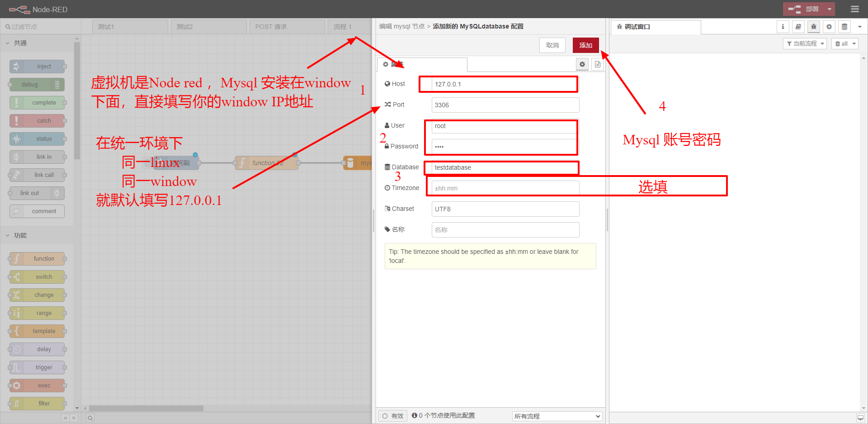Select the comment node in palette

[x=37, y=211]
